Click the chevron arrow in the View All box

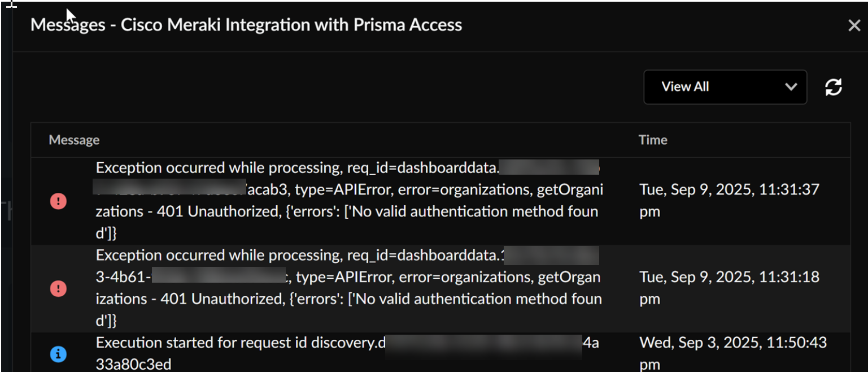(x=791, y=87)
